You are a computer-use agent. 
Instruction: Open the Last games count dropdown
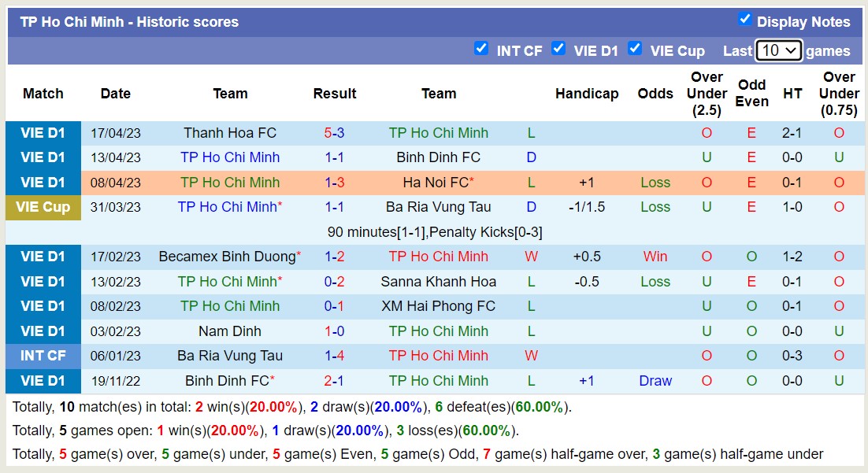click(779, 50)
